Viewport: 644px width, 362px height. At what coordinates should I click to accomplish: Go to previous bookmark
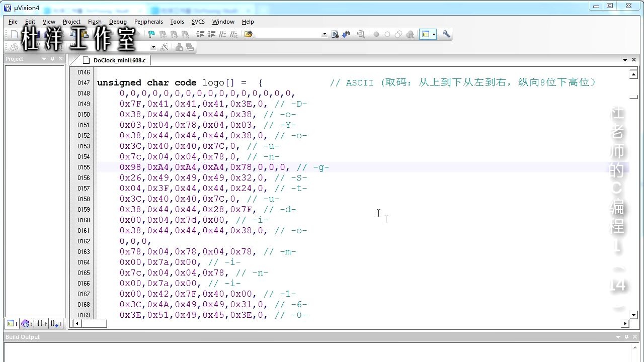163,34
